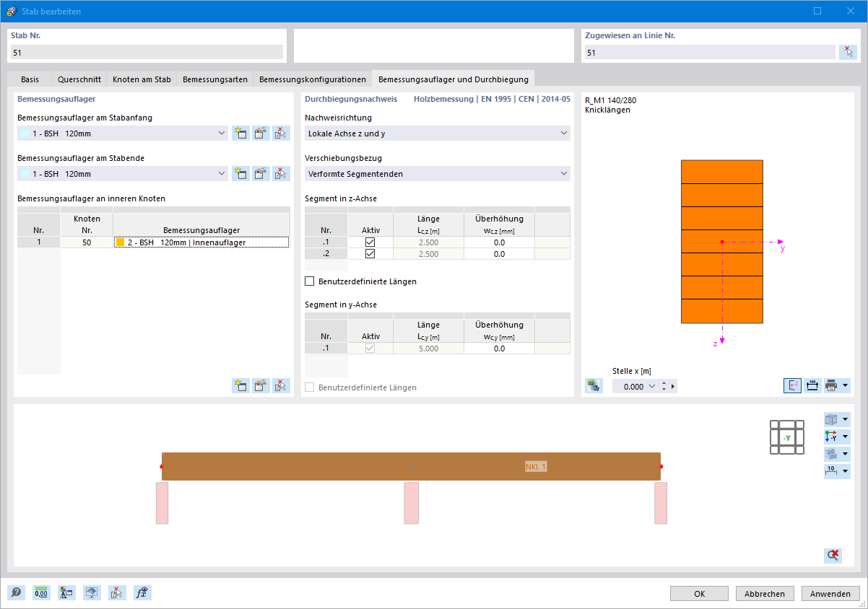The height and width of the screenshot is (609, 868).
Task: Open Bemessungsauflager am Stabanfang dropdown
Action: coord(221,133)
